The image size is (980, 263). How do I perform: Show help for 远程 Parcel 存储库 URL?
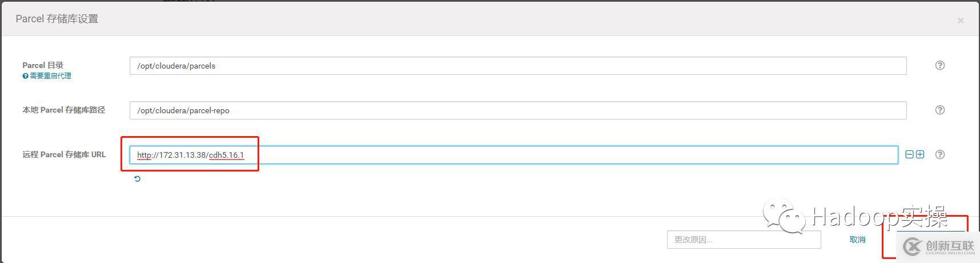click(x=939, y=154)
